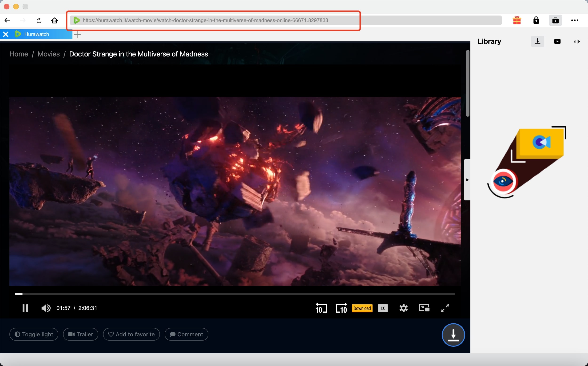Open the browser's more options menu

click(575, 20)
